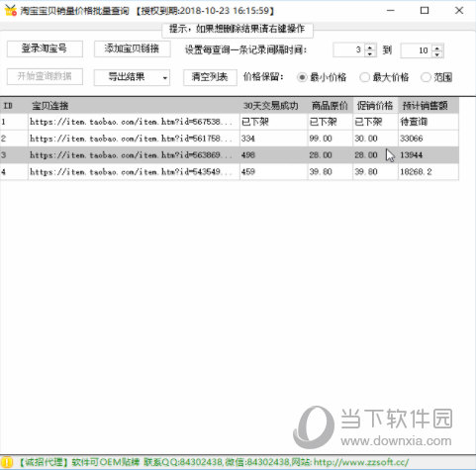Click the 459 sales cell
The image size is (476, 470).
(x=274, y=172)
